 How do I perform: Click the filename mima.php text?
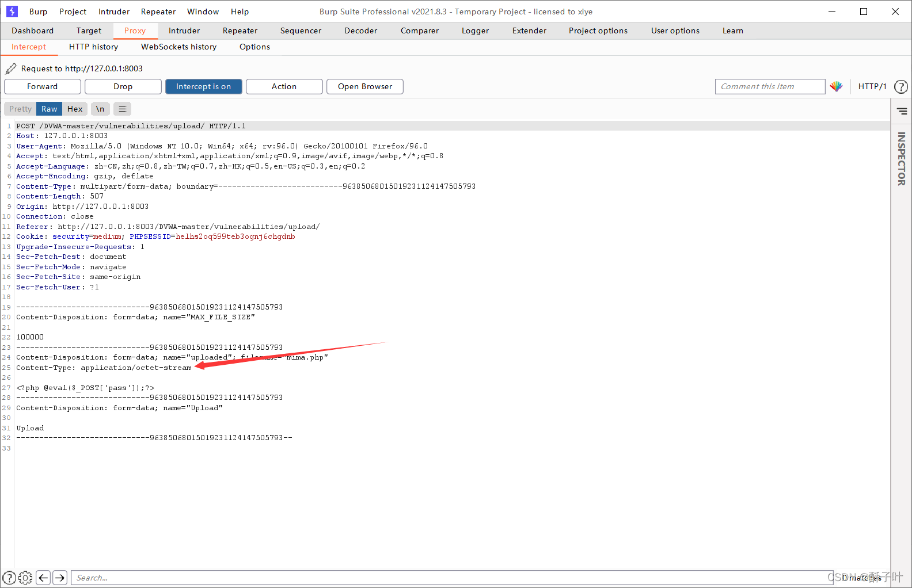(284, 357)
